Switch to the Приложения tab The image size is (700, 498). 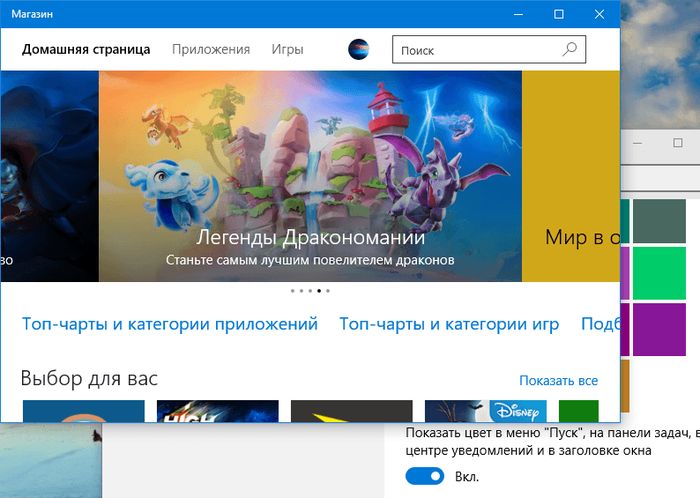tap(211, 49)
